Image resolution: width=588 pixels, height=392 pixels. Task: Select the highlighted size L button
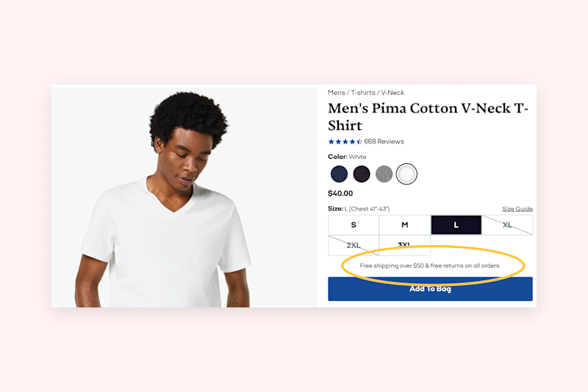point(456,225)
